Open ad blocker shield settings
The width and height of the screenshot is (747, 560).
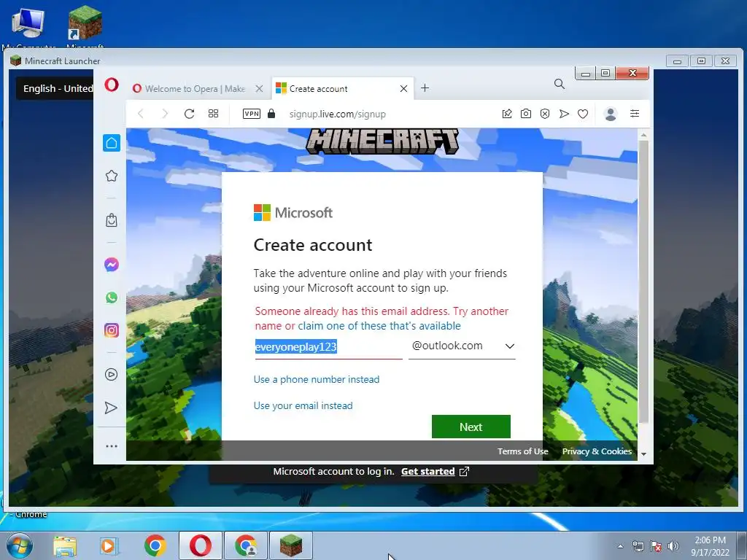(x=545, y=114)
